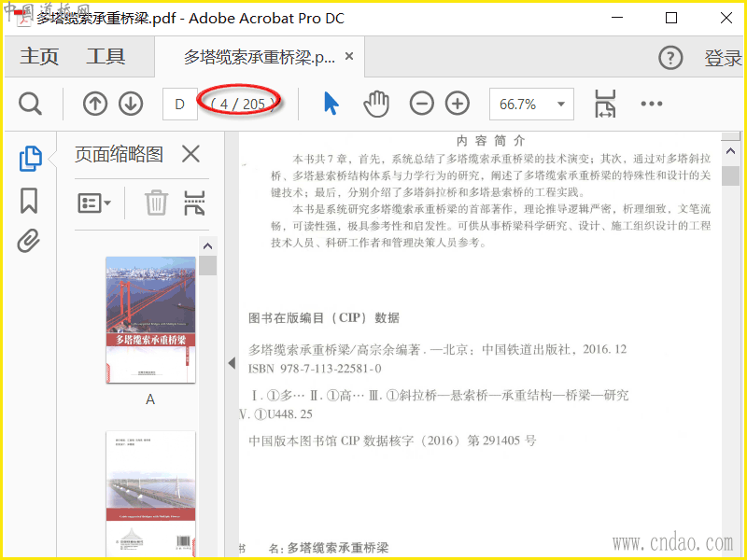Switch to the 主页 tab
The image size is (747, 560).
(x=39, y=57)
